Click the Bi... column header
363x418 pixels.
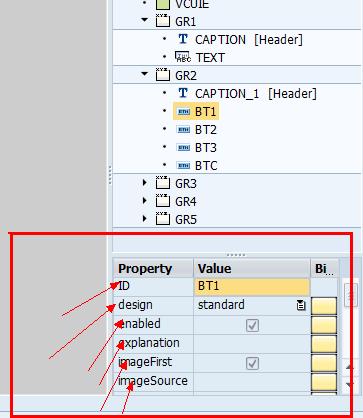[325, 268]
